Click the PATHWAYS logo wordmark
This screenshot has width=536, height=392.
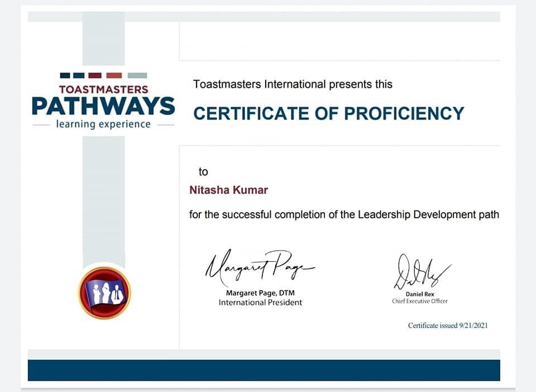pyautogui.click(x=103, y=106)
